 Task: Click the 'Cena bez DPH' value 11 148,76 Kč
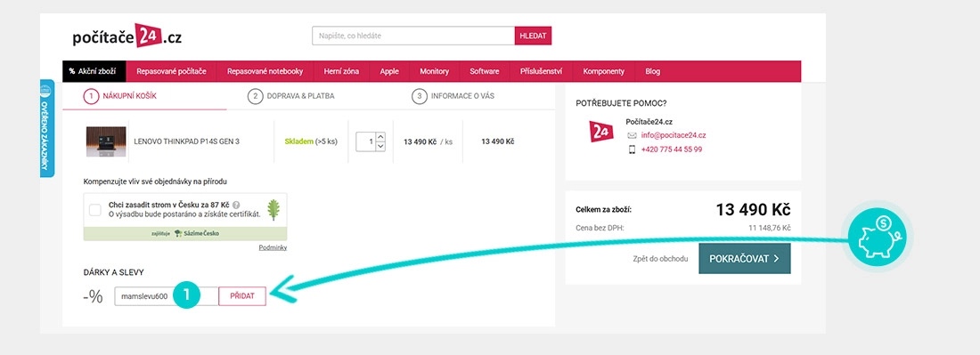tap(770, 228)
